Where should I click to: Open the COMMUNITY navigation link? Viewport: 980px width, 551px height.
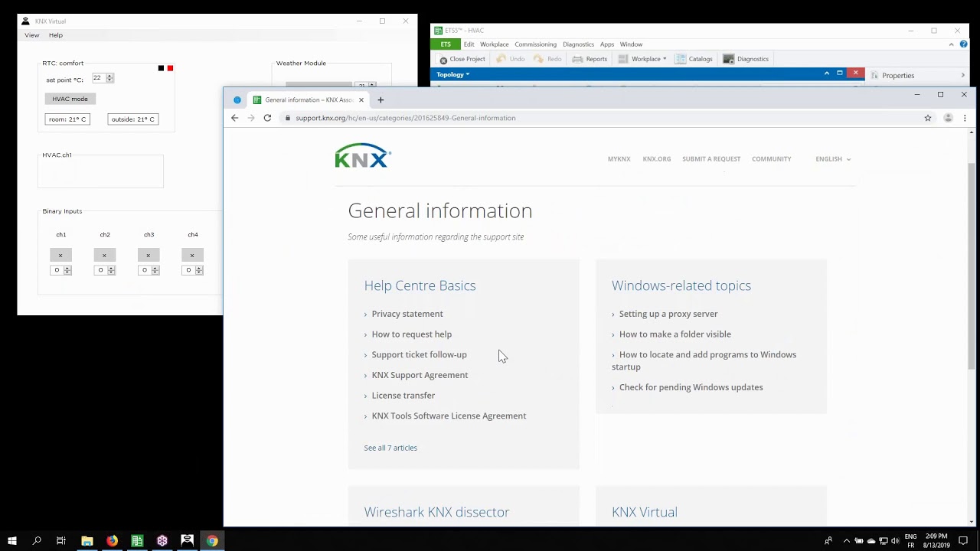click(x=771, y=159)
